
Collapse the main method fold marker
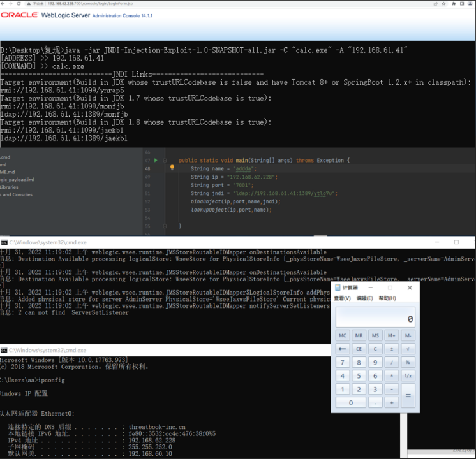[165, 160]
